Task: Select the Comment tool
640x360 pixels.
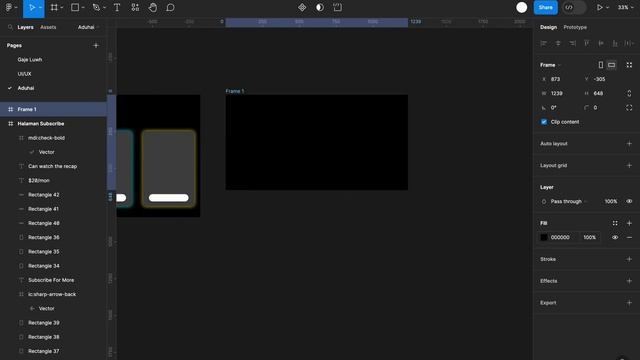Action: pyautogui.click(x=171, y=7)
